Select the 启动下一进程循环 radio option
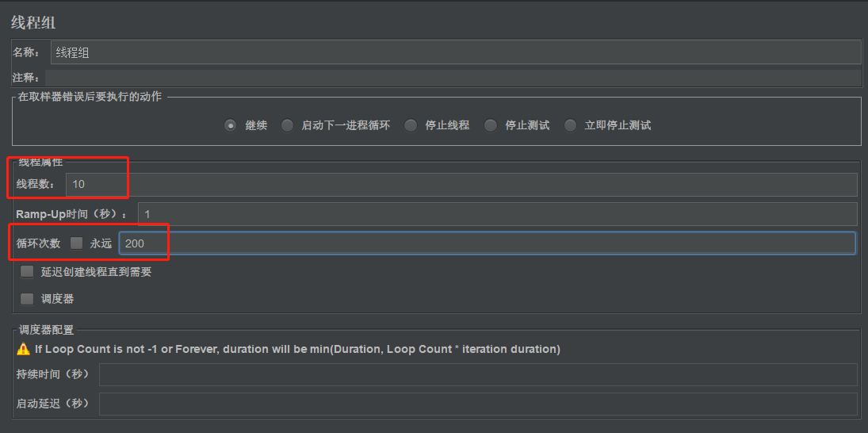This screenshot has height=433, width=868. click(287, 125)
